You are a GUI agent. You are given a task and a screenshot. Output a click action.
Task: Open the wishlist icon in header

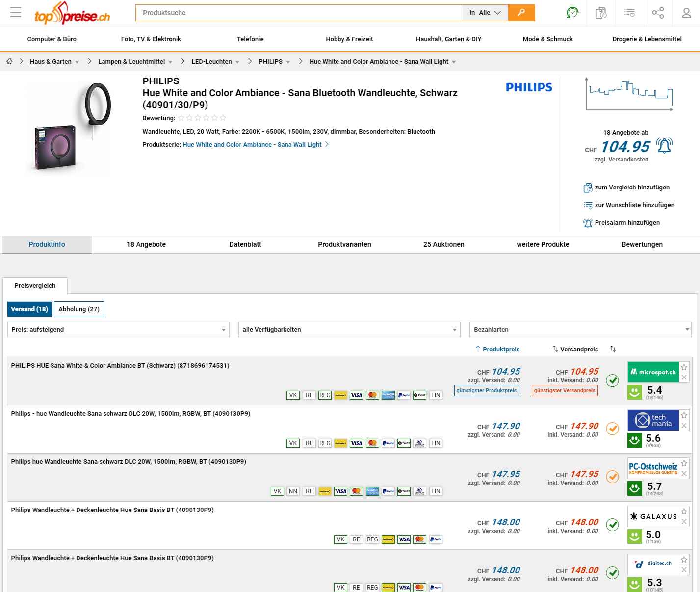tap(629, 13)
